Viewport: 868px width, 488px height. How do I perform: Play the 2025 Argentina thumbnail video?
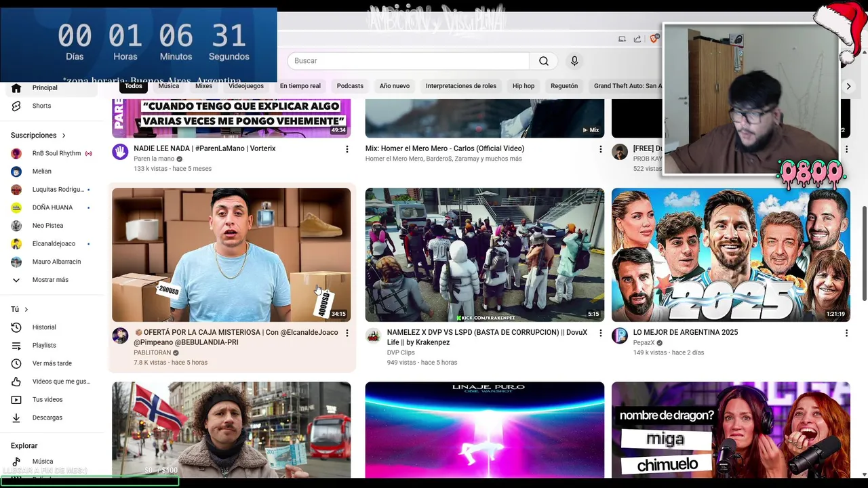(731, 255)
